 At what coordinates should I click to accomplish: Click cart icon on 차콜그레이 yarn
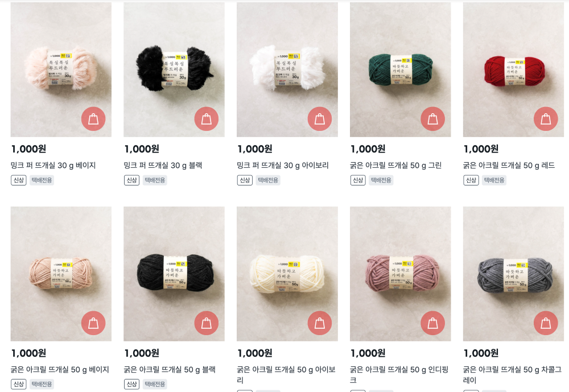pos(546,323)
